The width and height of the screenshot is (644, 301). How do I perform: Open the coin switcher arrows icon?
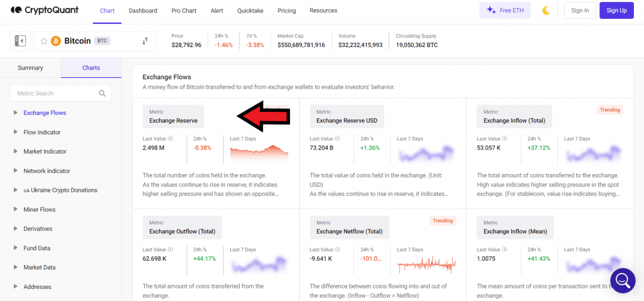tap(145, 41)
